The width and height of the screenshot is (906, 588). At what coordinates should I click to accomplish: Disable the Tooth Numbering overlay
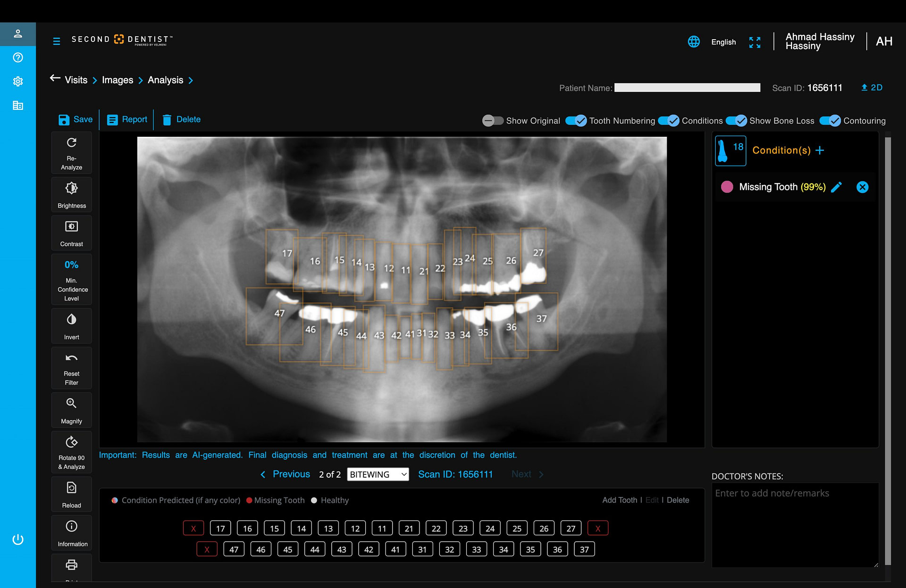[576, 121]
